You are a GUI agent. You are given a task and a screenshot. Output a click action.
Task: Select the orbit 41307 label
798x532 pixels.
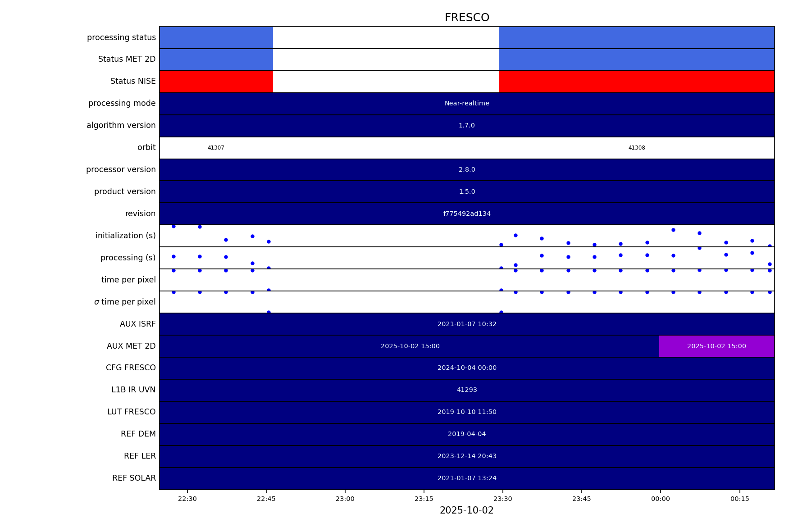point(216,148)
